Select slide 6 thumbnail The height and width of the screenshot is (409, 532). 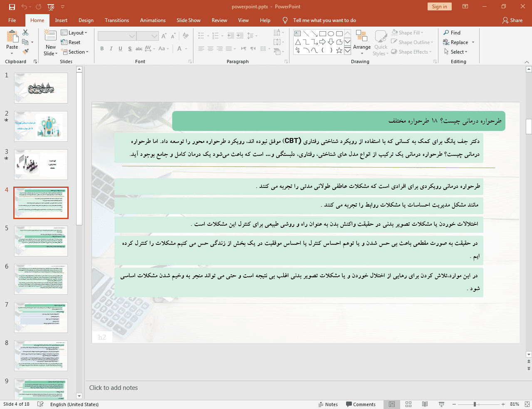point(41,279)
